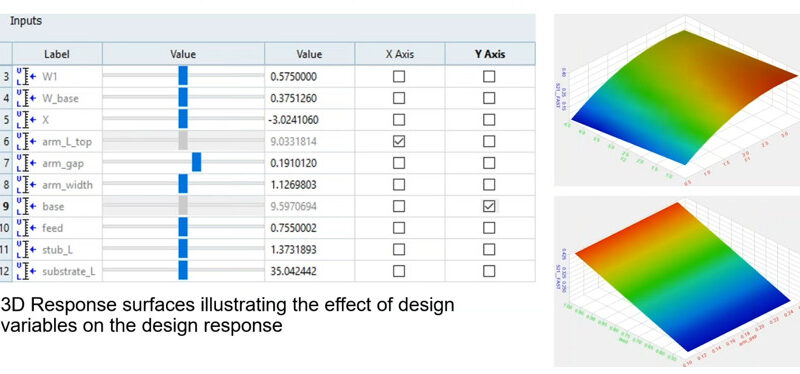800x374 pixels.
Task: Select the bounds icon for variable X
Action: coord(26,120)
